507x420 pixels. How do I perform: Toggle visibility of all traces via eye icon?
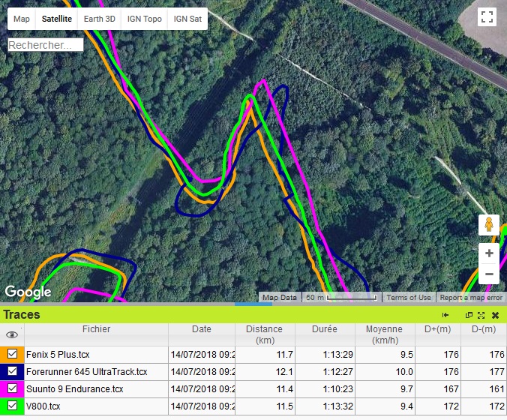pos(12,334)
